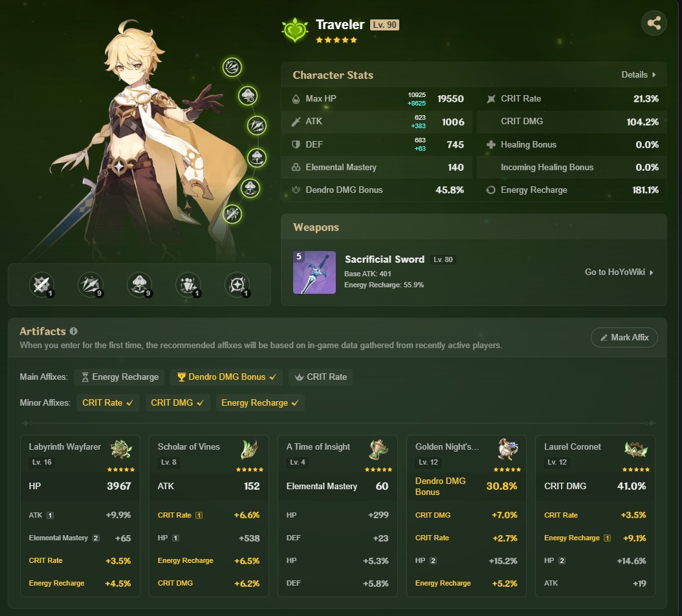
Task: Click the Energy Recharge 181.1% stat value
Action: pyautogui.click(x=645, y=190)
